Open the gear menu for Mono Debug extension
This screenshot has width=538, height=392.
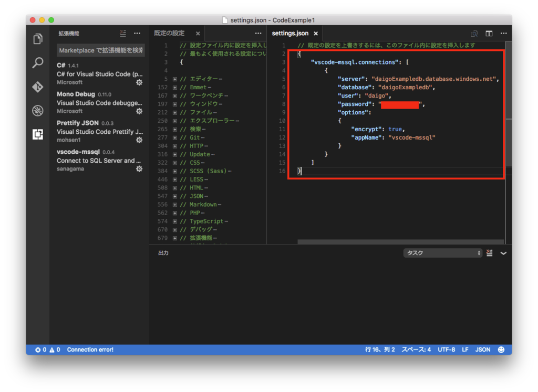tap(139, 111)
